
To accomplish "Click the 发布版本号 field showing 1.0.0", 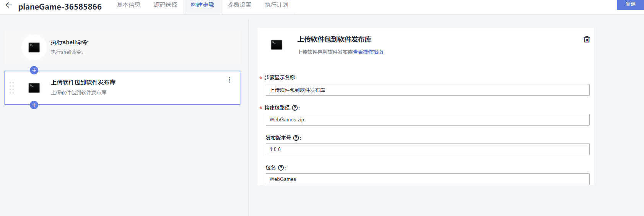I will [427, 150].
